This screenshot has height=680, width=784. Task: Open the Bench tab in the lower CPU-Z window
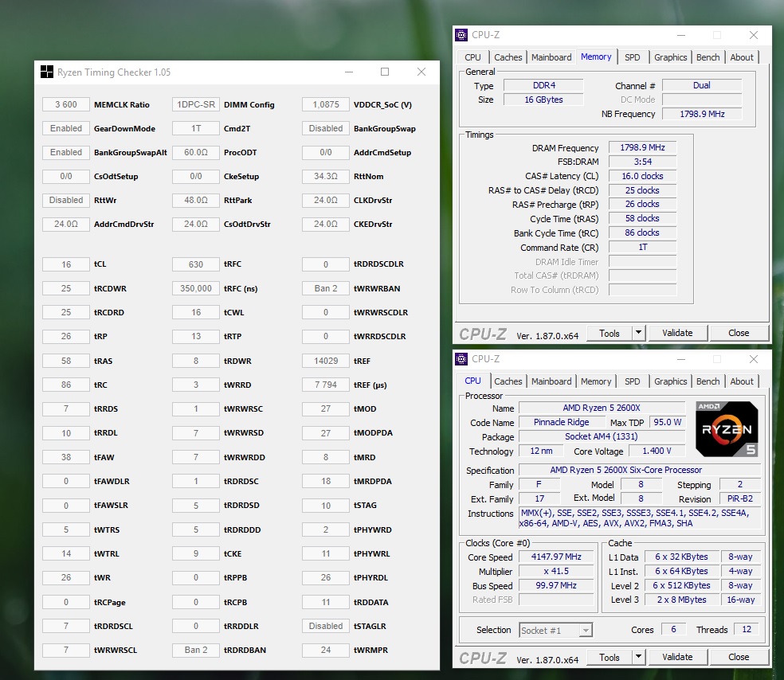(708, 381)
